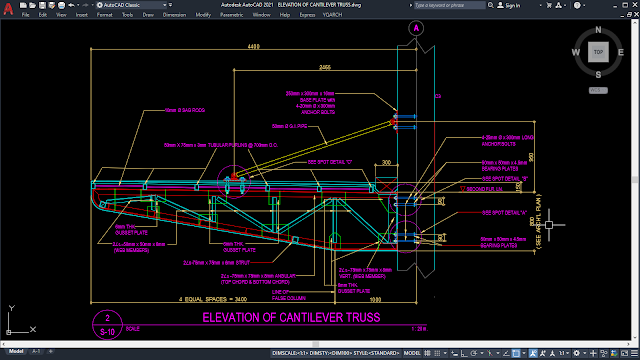
Task: Click the Plot printer icon
Action: click(61, 5)
